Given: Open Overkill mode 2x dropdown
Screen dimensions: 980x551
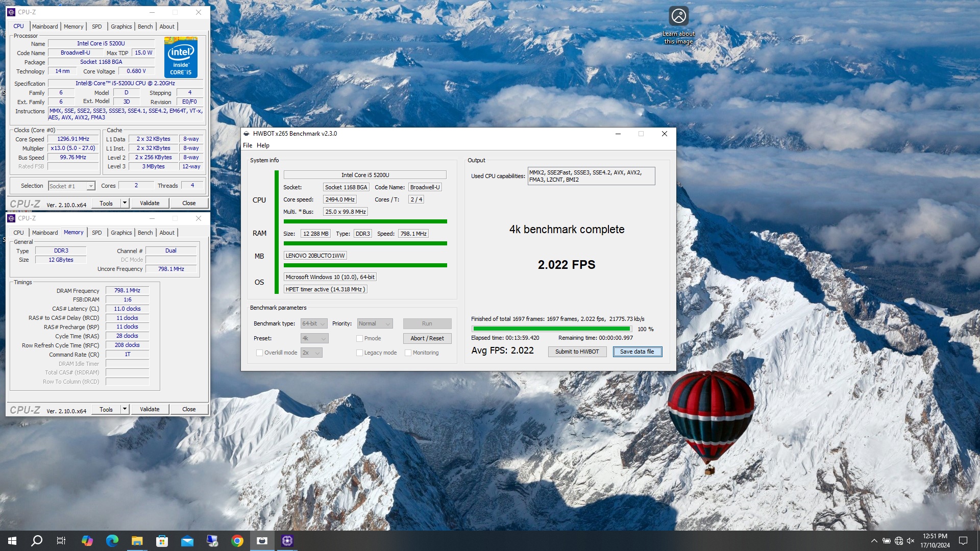Looking at the screenshot, I should [x=311, y=353].
